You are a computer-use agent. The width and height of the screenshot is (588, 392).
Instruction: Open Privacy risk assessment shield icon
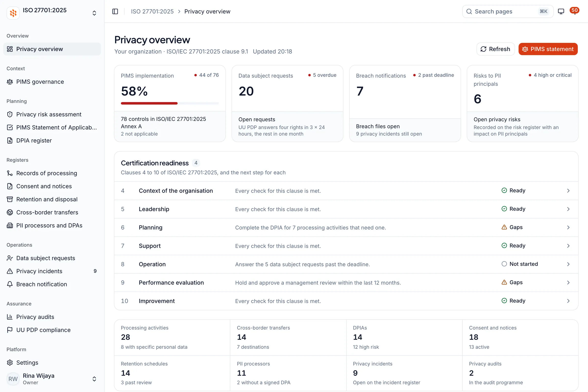click(10, 114)
